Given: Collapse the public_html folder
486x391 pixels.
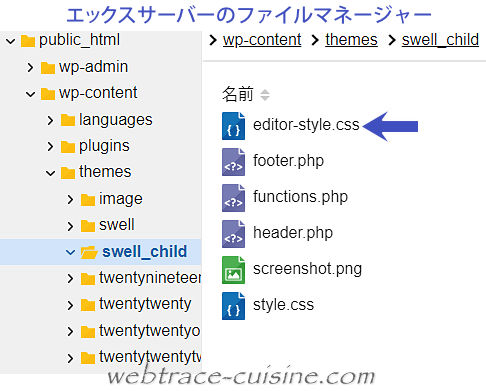Looking at the screenshot, I should click(11, 41).
